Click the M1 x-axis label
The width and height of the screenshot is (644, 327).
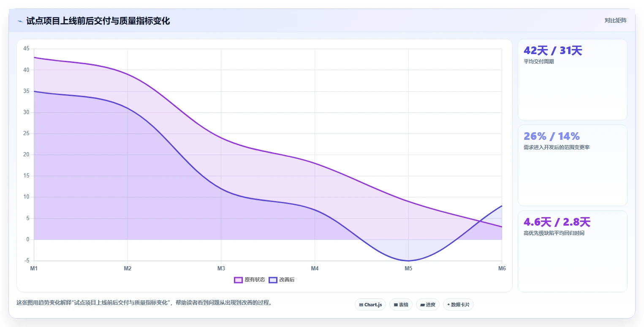pos(34,268)
